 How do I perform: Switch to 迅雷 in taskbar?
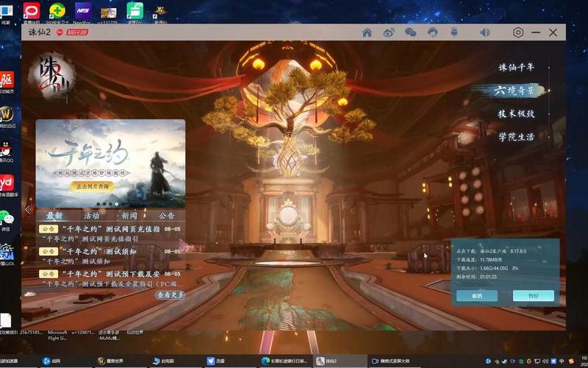point(230,361)
